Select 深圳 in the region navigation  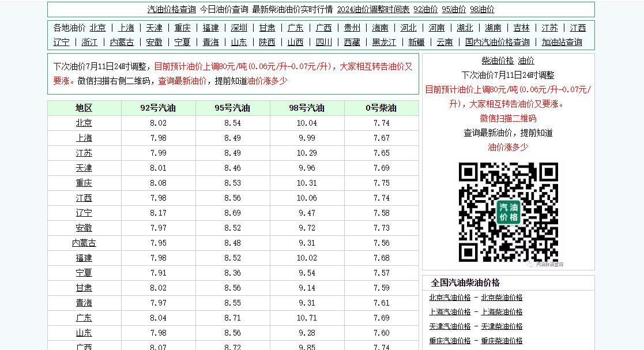(x=239, y=28)
